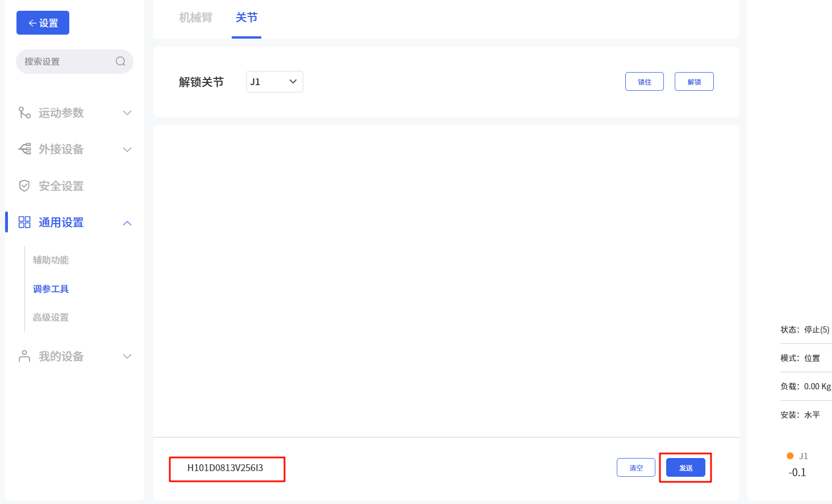Image resolution: width=832 pixels, height=504 pixels.
Task: Click the orange J1 status dot
Action: 790,456
